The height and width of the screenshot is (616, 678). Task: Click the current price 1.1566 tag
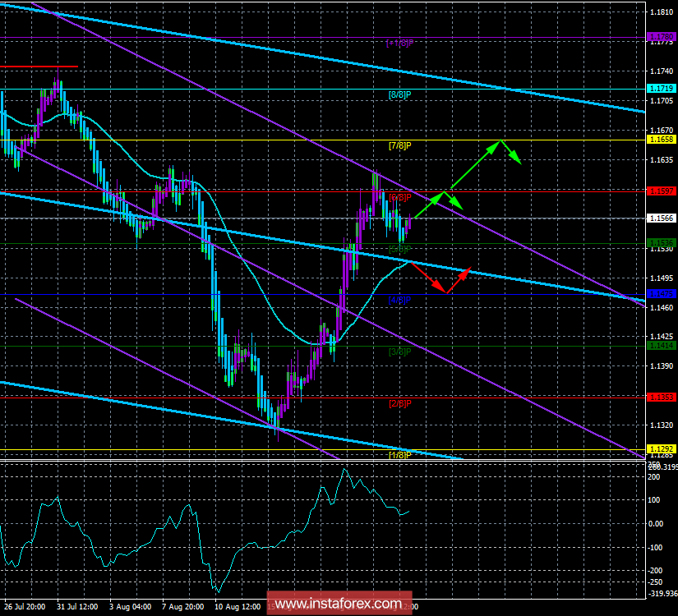[661, 218]
